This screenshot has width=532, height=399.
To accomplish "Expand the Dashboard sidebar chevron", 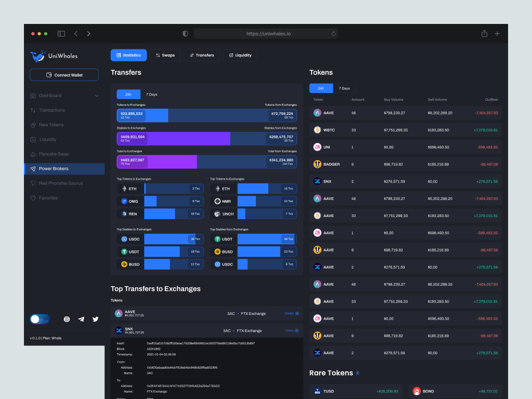I will tap(97, 96).
